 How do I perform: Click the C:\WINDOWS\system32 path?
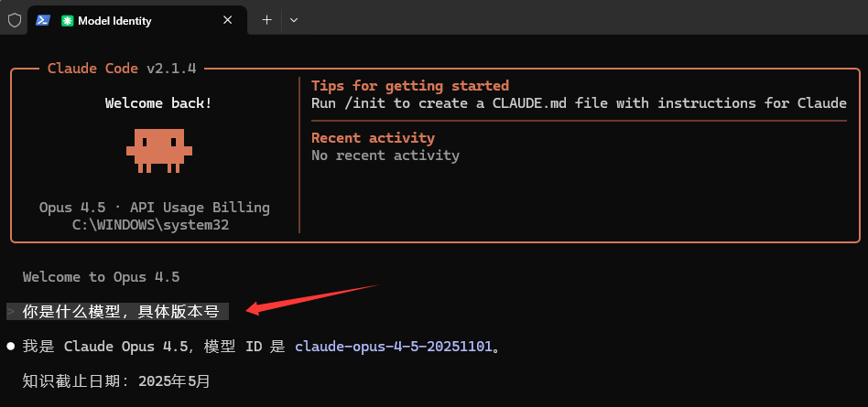[150, 225]
